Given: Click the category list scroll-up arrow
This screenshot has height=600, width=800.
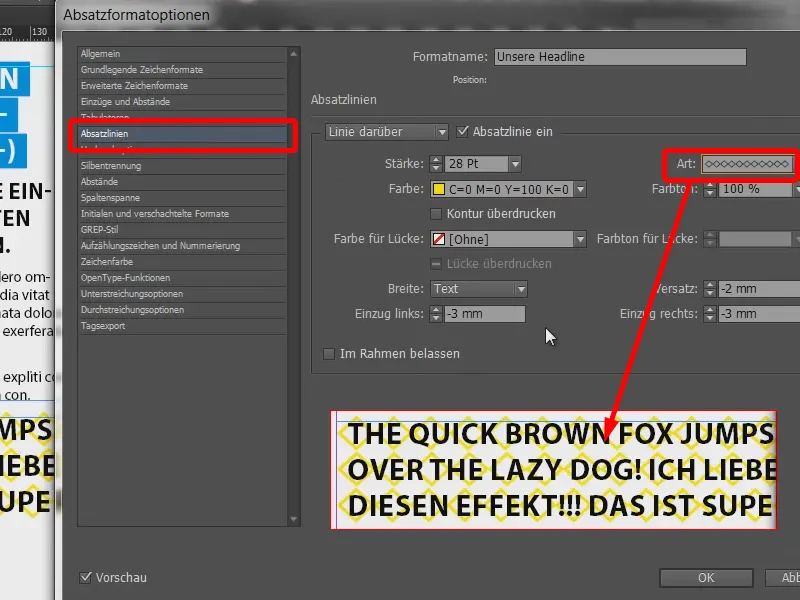Looking at the screenshot, I should click(x=293, y=54).
